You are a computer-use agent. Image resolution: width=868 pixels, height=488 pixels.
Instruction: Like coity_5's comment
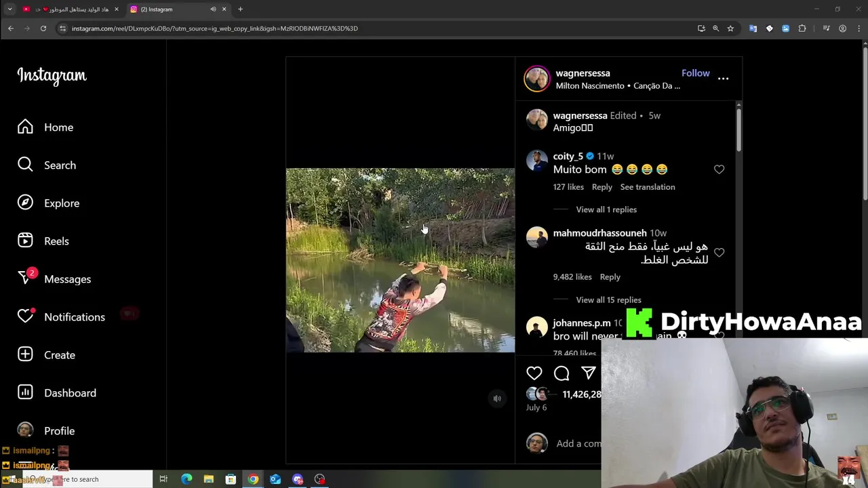tap(719, 169)
